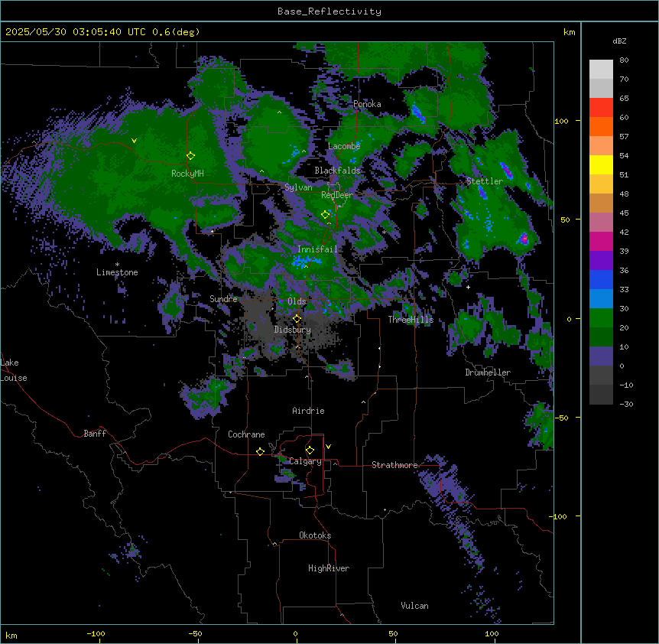Click the -30 value on dBZ scale
Screen dimensions: 659x644
626,404
